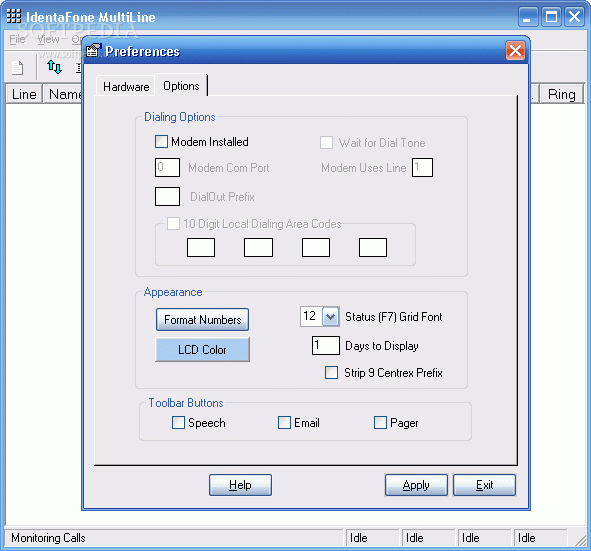Click the first Idle status panel
The width and height of the screenshot is (591, 551).
372,538
